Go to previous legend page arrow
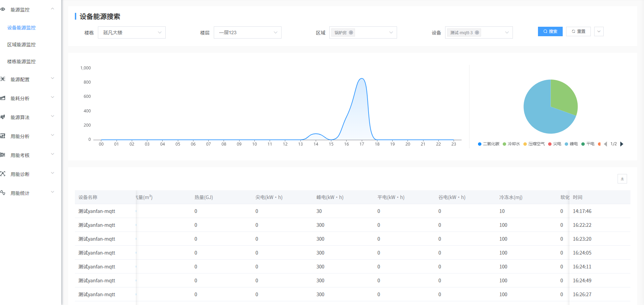Viewport: 644px width, 305px height. tap(605, 144)
